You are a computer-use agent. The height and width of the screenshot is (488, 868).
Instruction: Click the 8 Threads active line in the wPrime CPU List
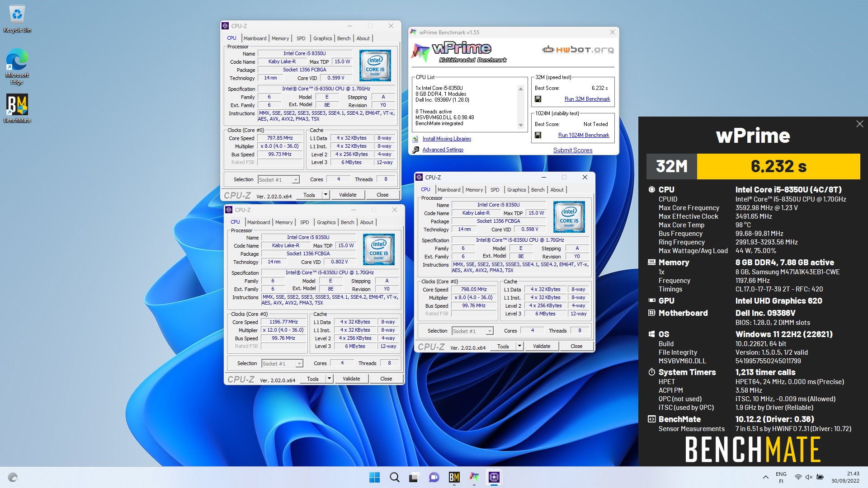[x=434, y=112]
